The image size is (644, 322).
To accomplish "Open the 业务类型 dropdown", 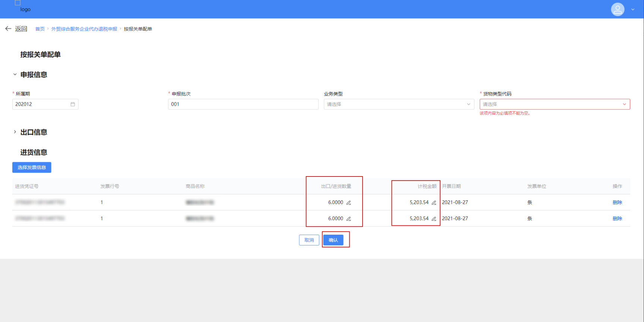I will click(x=398, y=104).
